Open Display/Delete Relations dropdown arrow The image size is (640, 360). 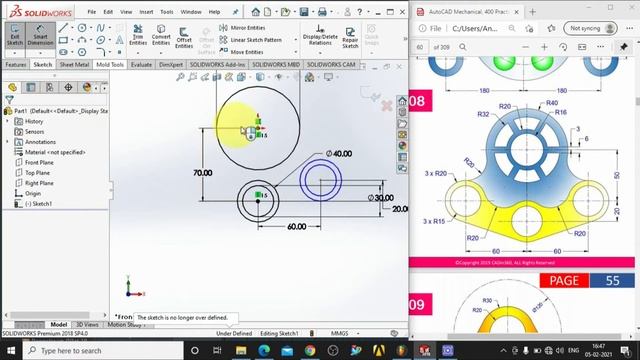point(320,53)
